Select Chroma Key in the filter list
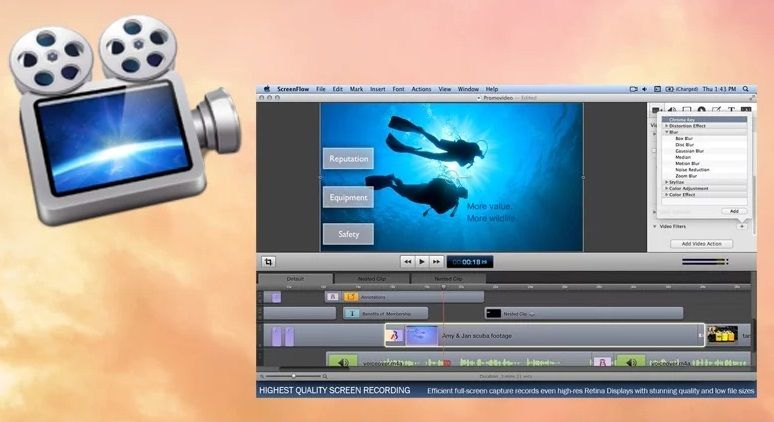The height and width of the screenshot is (422, 774). point(704,119)
